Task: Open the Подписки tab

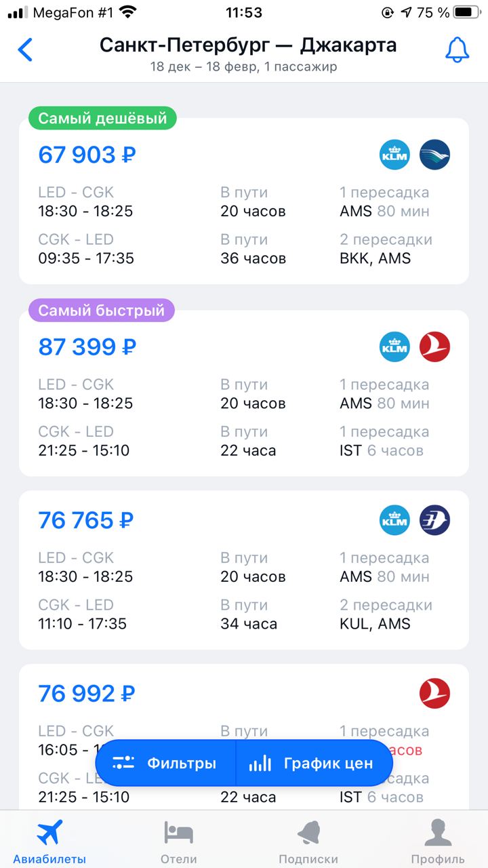Action: click(x=308, y=841)
